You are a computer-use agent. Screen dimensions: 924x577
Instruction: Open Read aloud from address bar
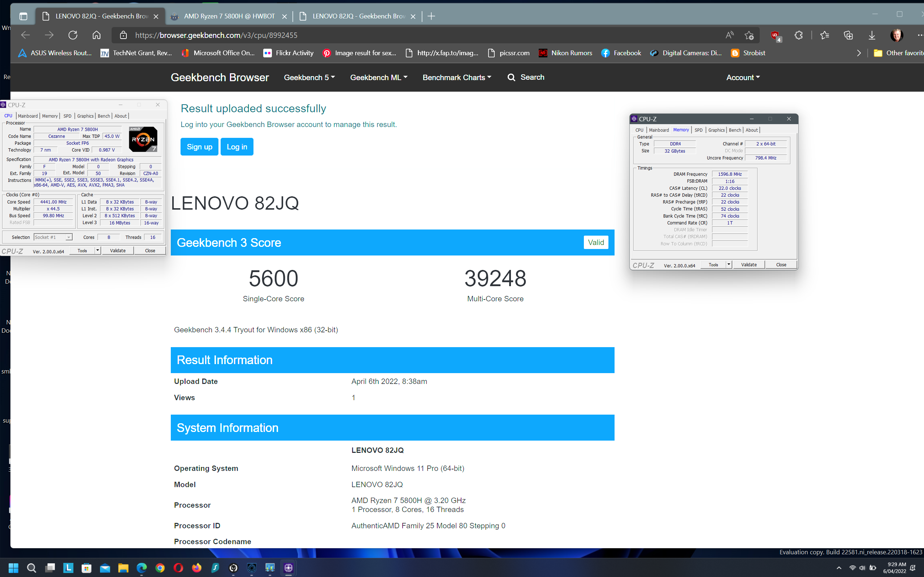click(730, 35)
